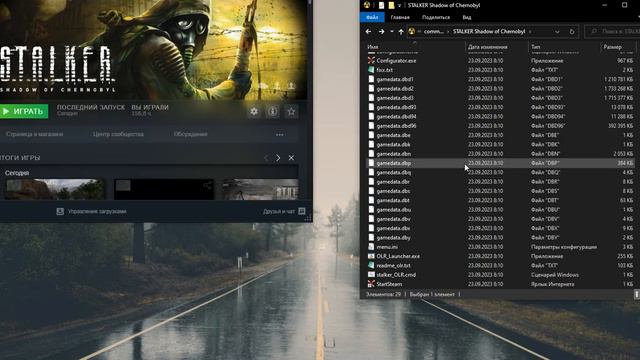Show previous game summary with left chevron
640x360 pixels.
tap(266, 158)
